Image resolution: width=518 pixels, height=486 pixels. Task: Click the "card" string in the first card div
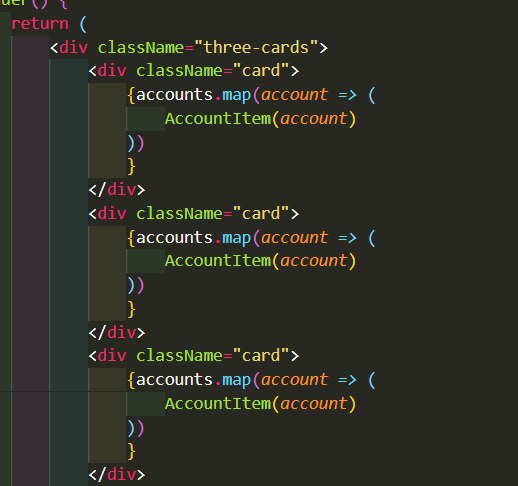coord(261,70)
